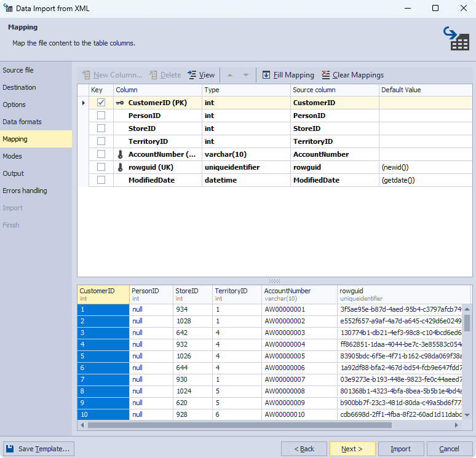Click the Next button
This screenshot has width=476, height=458.
[352, 449]
